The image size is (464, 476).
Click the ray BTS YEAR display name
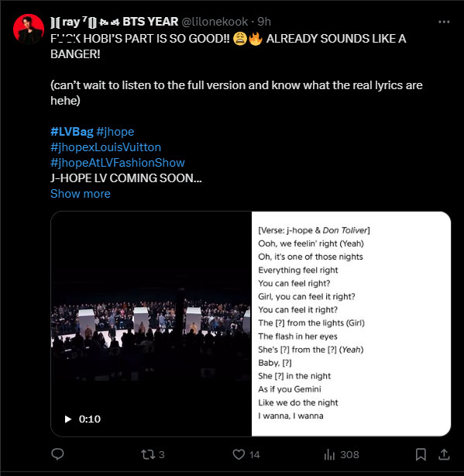[115, 22]
